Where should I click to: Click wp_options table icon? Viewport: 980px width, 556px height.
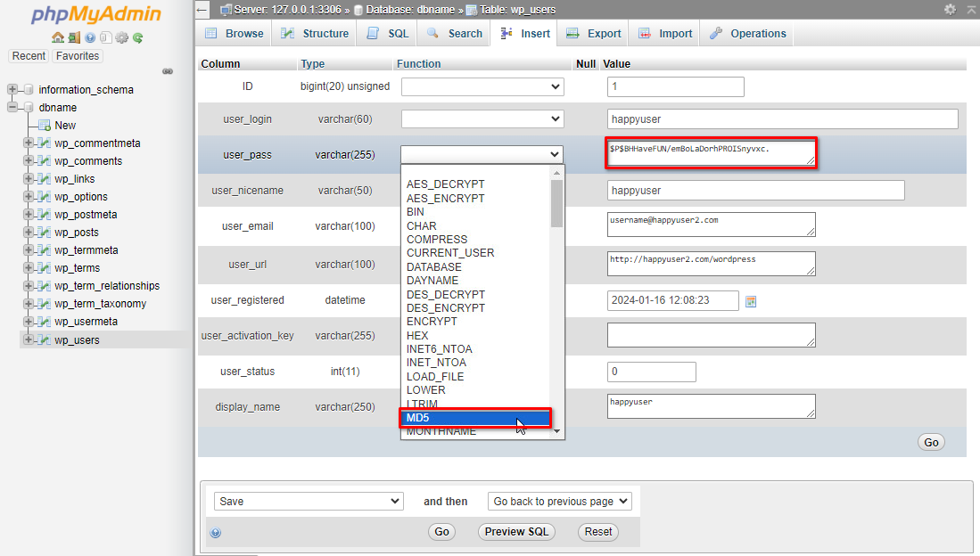[x=44, y=196]
